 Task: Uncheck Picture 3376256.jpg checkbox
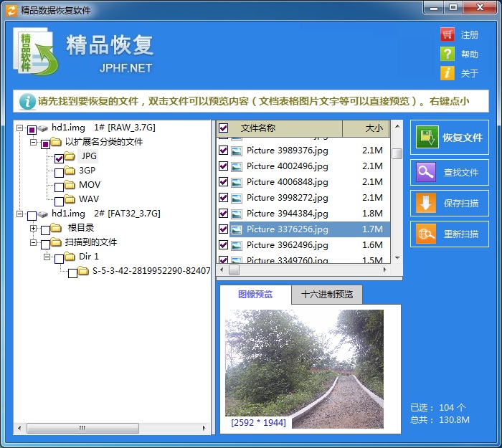pos(223,229)
